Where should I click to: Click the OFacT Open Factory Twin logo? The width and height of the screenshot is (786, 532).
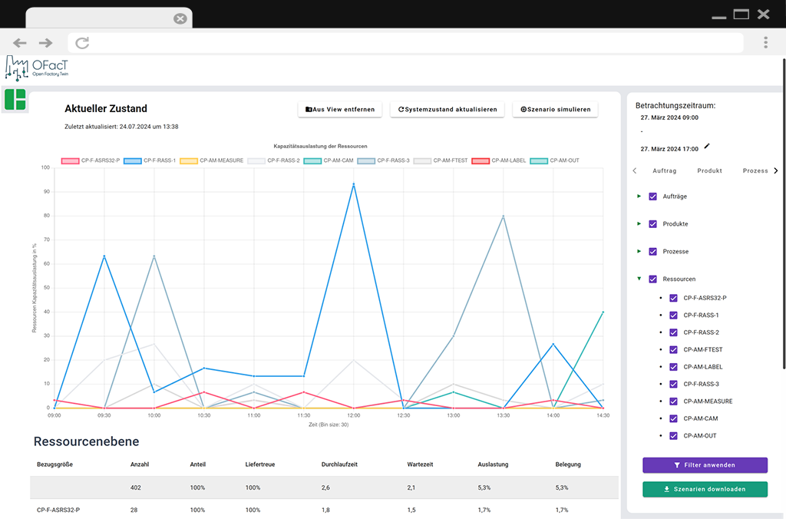(x=36, y=68)
